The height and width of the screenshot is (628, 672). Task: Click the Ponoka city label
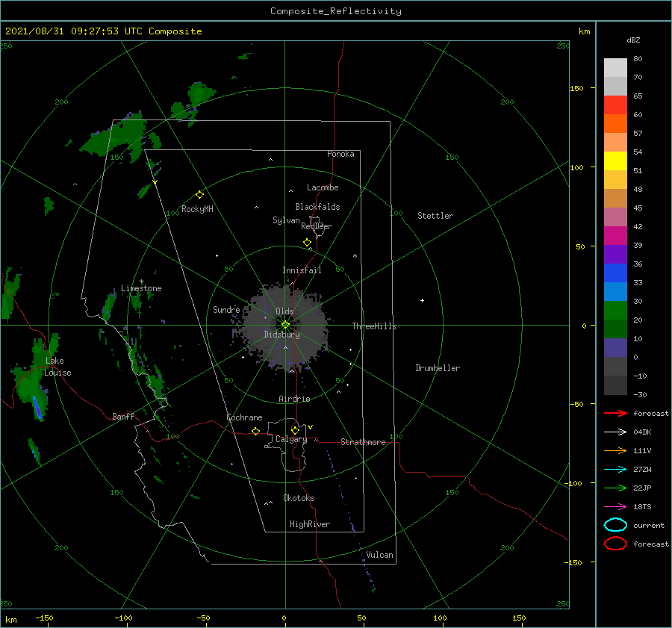point(340,154)
